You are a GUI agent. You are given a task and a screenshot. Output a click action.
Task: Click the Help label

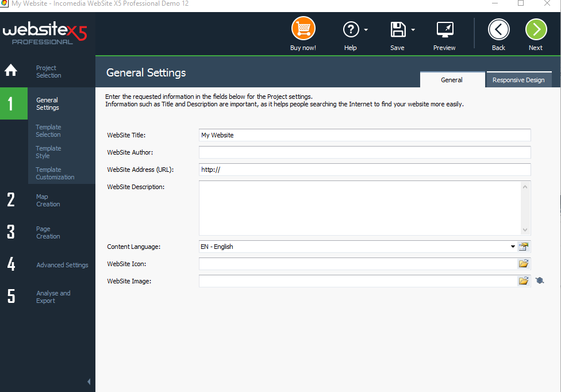pos(350,48)
